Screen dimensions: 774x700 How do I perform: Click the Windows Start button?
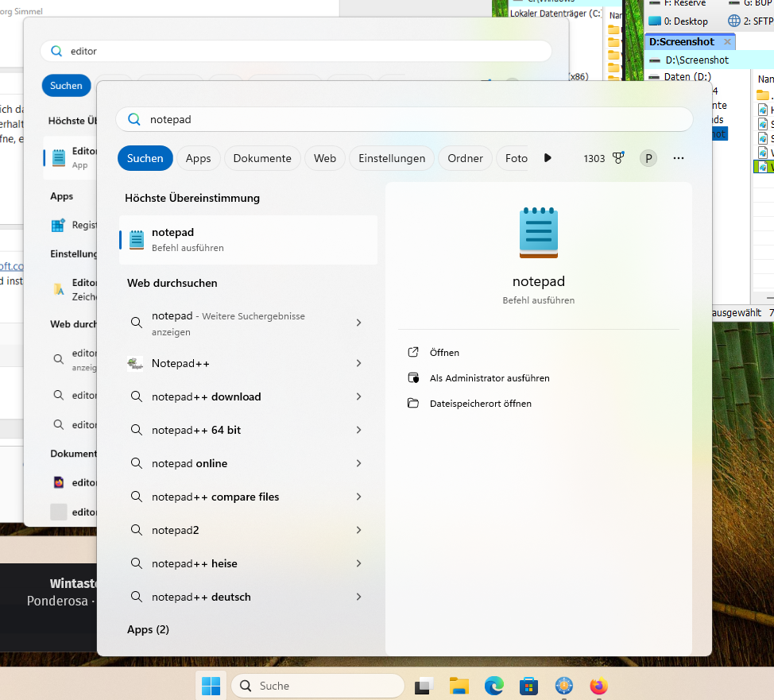coord(211,686)
